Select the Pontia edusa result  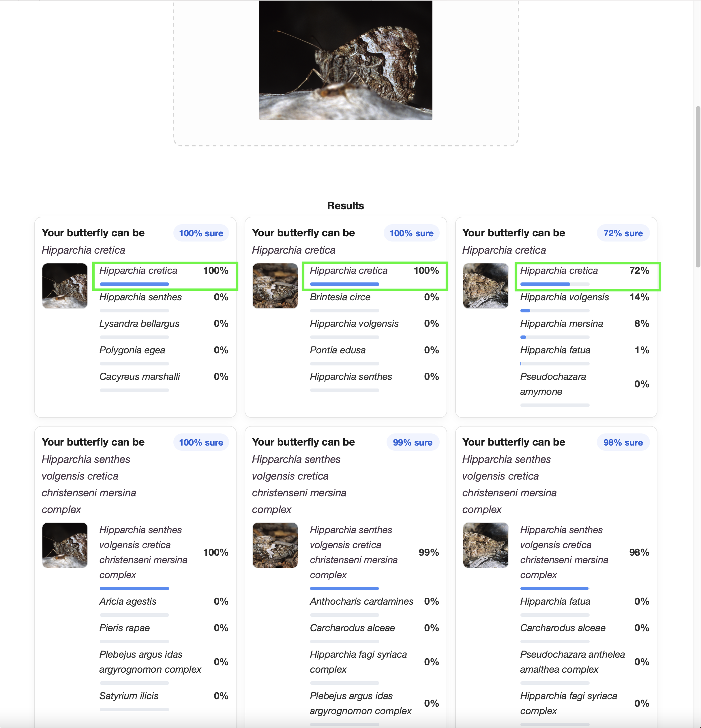pos(338,350)
